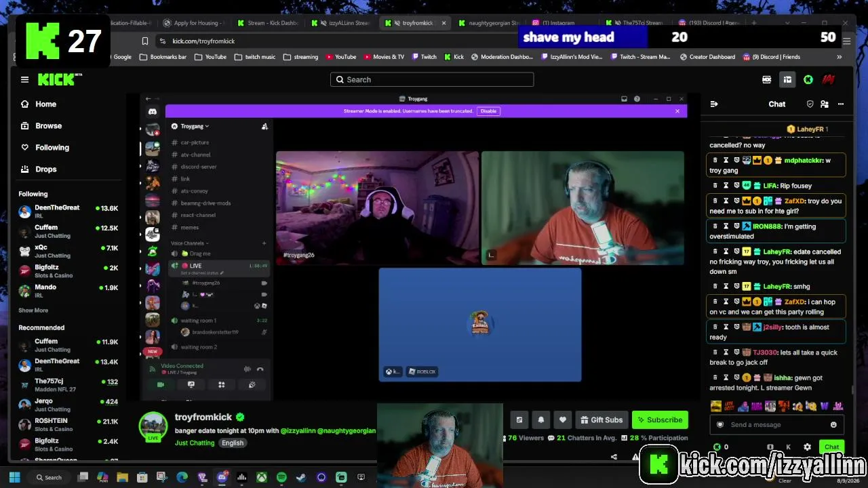
Task: Follow channel with heart icon
Action: coord(563,420)
